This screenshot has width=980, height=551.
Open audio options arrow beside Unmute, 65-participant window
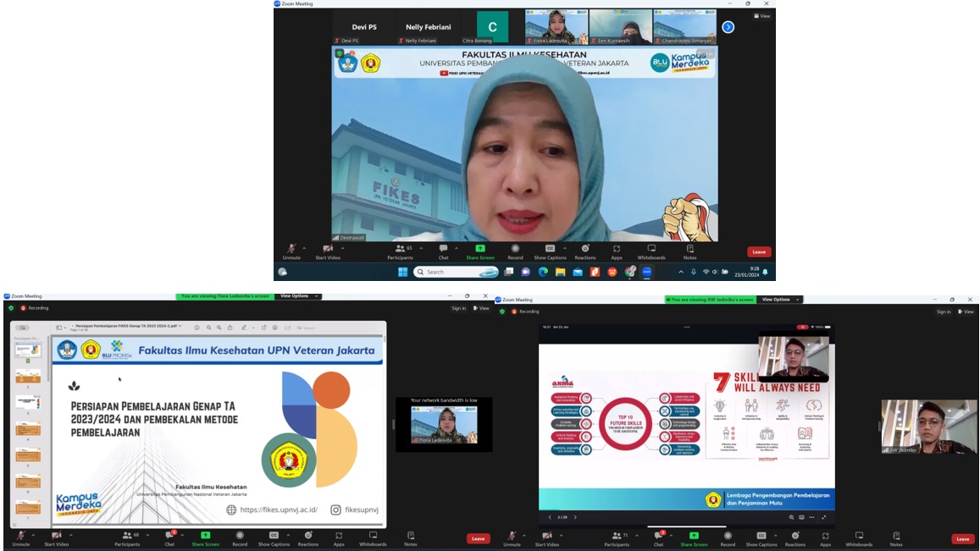(x=304, y=249)
